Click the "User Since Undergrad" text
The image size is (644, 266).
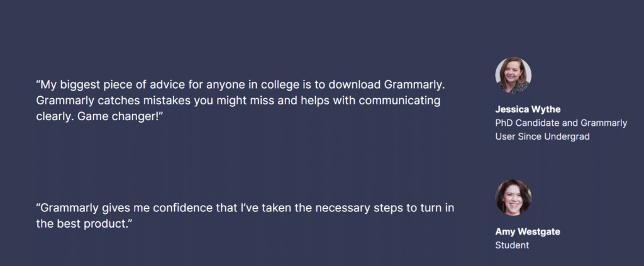(542, 136)
